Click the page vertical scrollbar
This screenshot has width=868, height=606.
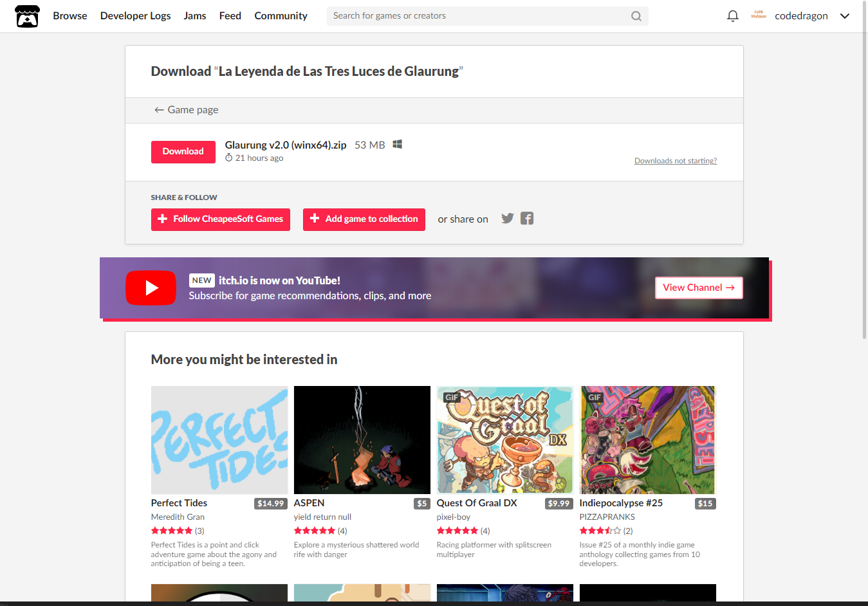pyautogui.click(x=865, y=170)
